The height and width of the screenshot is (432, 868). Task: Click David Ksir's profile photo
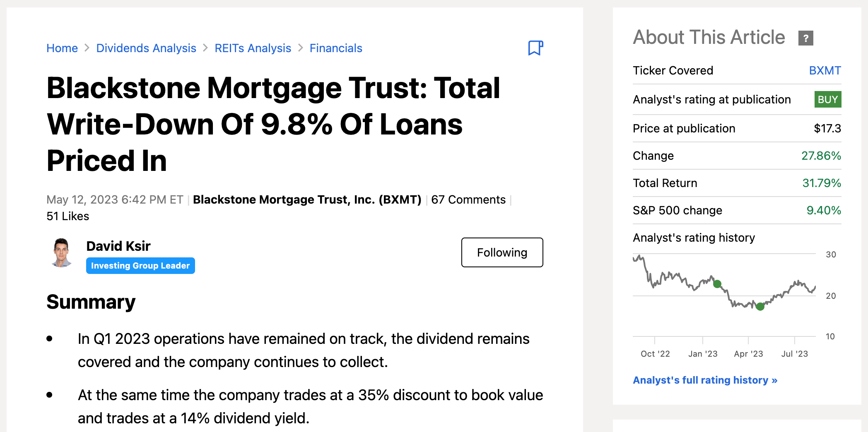coord(61,253)
